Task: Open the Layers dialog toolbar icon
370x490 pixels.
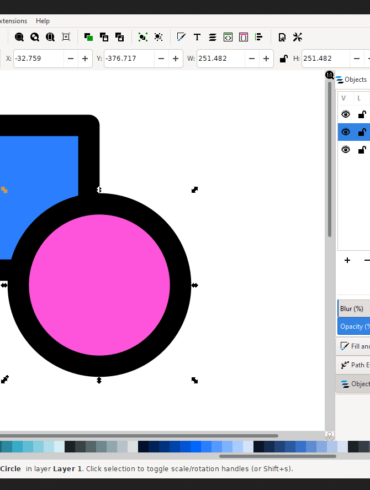Action: (x=212, y=37)
